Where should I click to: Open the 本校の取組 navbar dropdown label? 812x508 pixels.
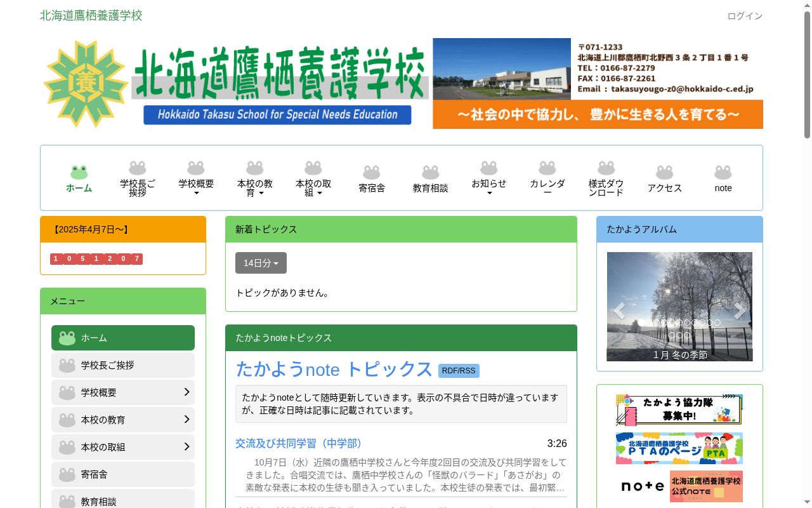(313, 188)
